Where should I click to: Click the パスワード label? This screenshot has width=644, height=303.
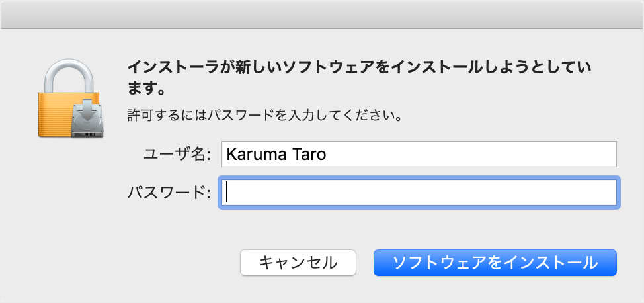[169, 193]
